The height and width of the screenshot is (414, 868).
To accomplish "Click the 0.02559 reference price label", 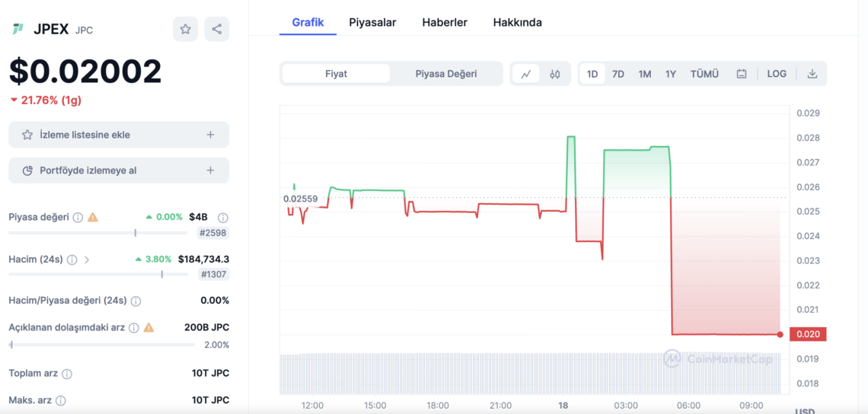I will click(301, 199).
